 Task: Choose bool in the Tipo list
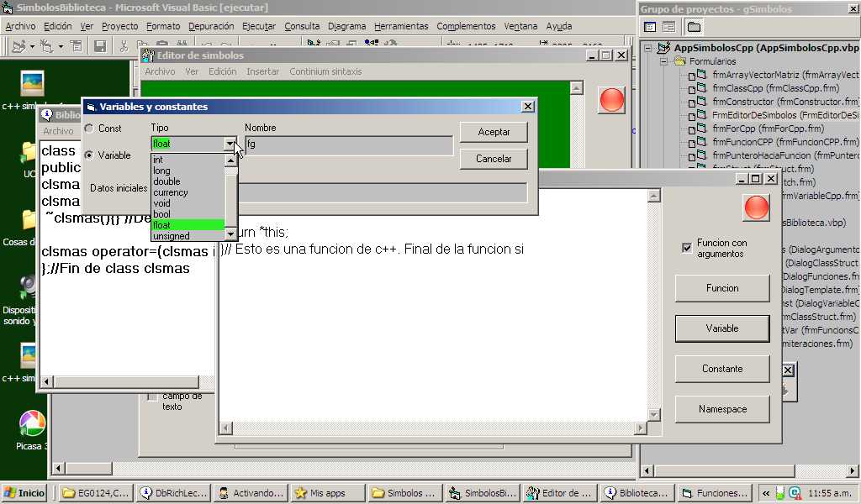click(188, 214)
